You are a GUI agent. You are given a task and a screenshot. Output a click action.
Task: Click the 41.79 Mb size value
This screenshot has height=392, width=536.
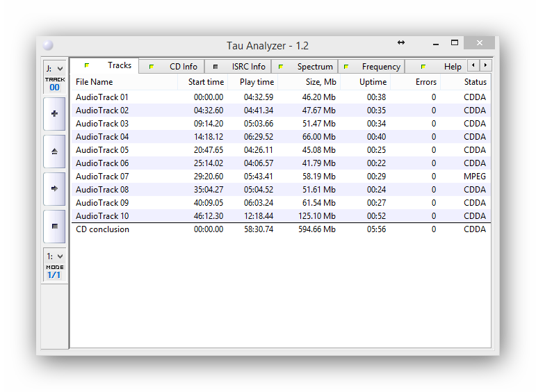tap(318, 163)
